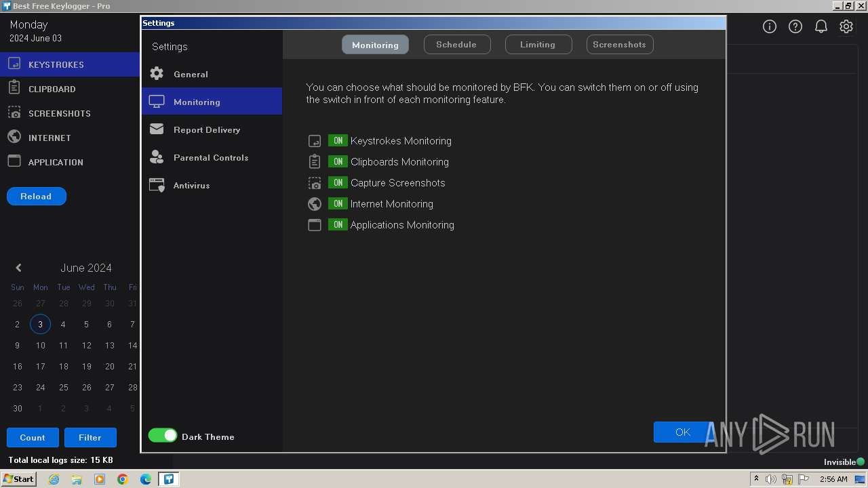The image size is (868, 488).
Task: Open Internet Explorer from taskbar
Action: [54, 479]
